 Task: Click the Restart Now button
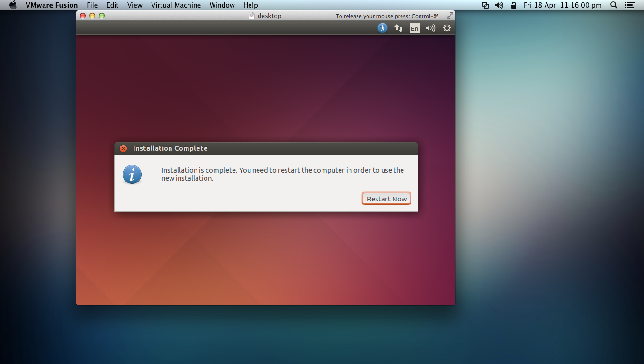[x=386, y=199]
